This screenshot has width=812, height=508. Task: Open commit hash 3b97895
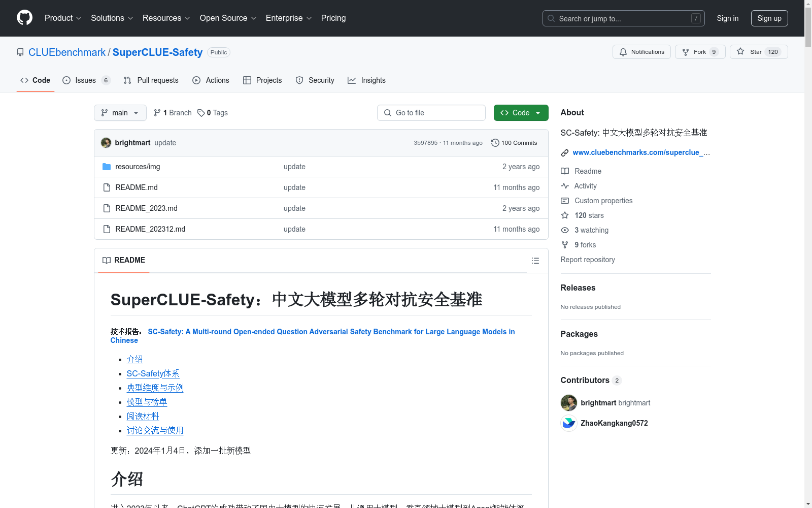(x=425, y=143)
